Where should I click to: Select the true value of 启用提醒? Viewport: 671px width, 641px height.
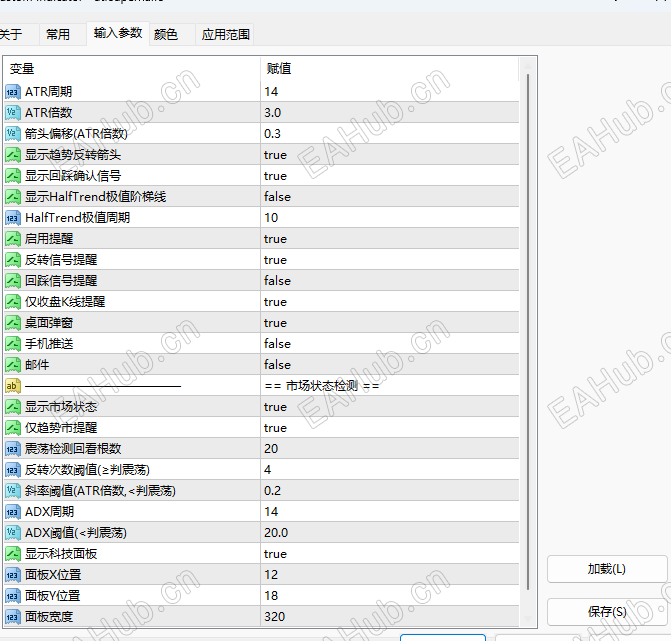pyautogui.click(x=389, y=239)
